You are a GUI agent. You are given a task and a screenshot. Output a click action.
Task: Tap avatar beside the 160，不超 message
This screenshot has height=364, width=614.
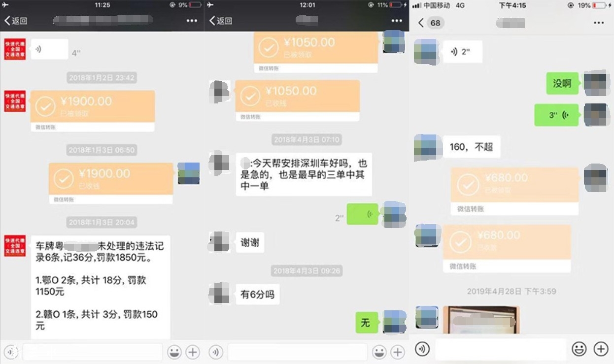tap(427, 147)
